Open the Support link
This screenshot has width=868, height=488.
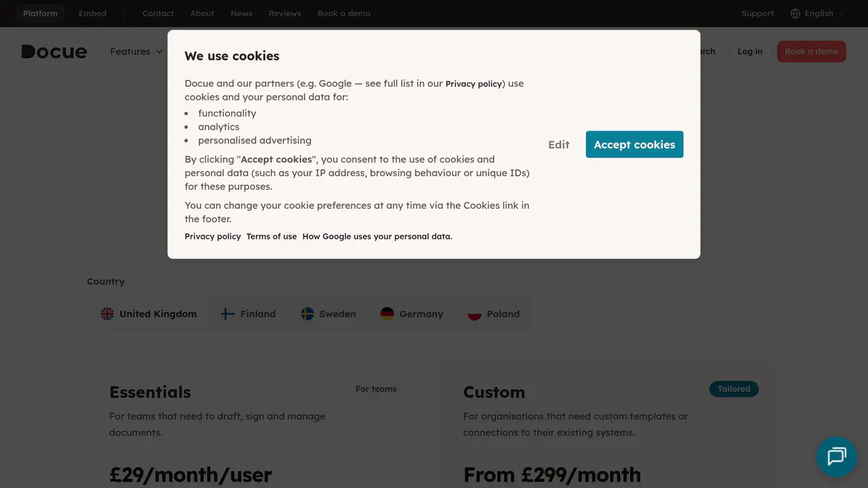pyautogui.click(x=757, y=14)
